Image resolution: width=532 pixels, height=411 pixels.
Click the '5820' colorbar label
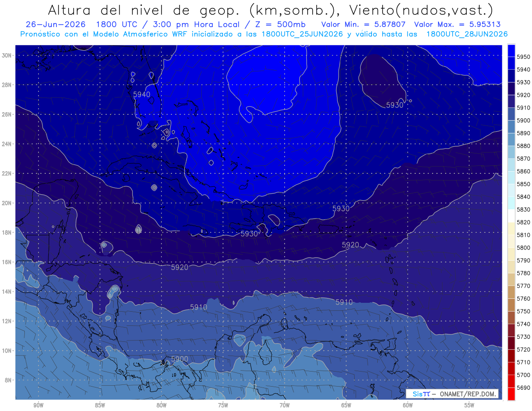(x=524, y=222)
